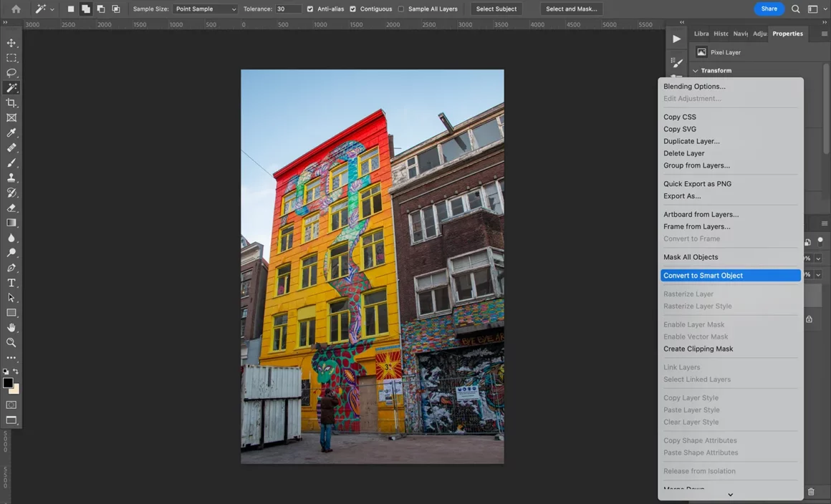Select the Zoom tool in toolbar
Screen dimensions: 831x504
coord(11,342)
